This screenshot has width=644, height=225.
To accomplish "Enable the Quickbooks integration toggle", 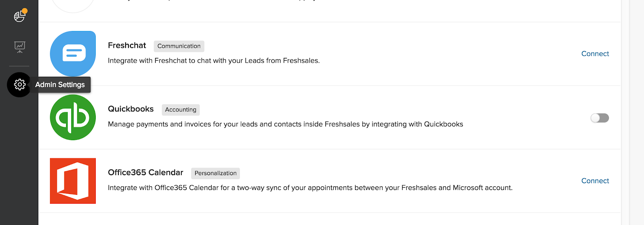I will (x=599, y=118).
